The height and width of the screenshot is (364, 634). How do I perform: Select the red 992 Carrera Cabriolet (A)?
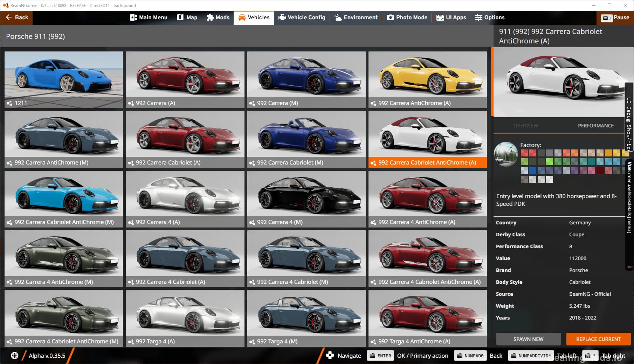(185, 139)
